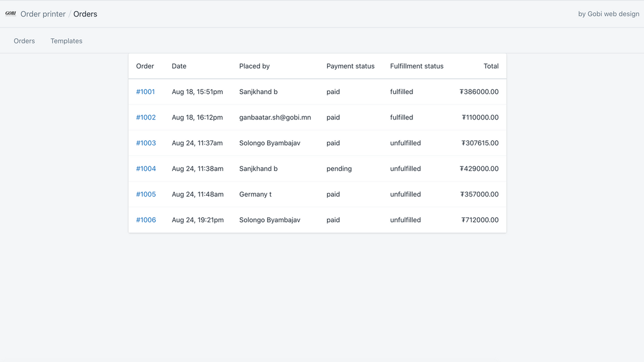Click the total ₮386000.00
644x362 pixels.
point(479,92)
